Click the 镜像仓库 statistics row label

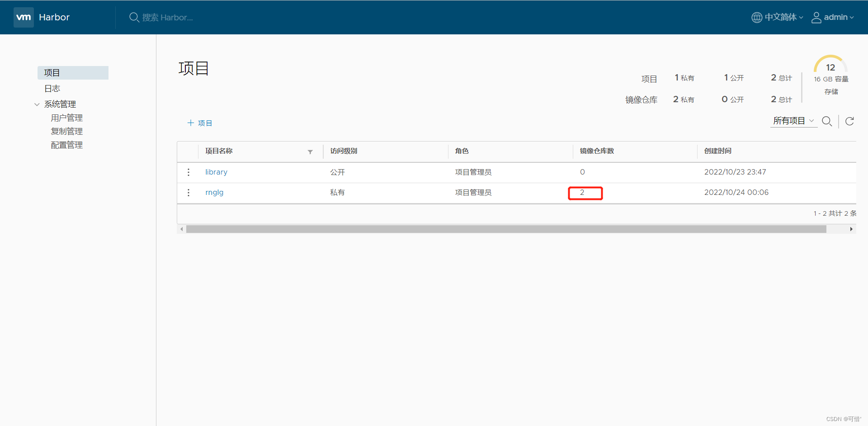[641, 100]
